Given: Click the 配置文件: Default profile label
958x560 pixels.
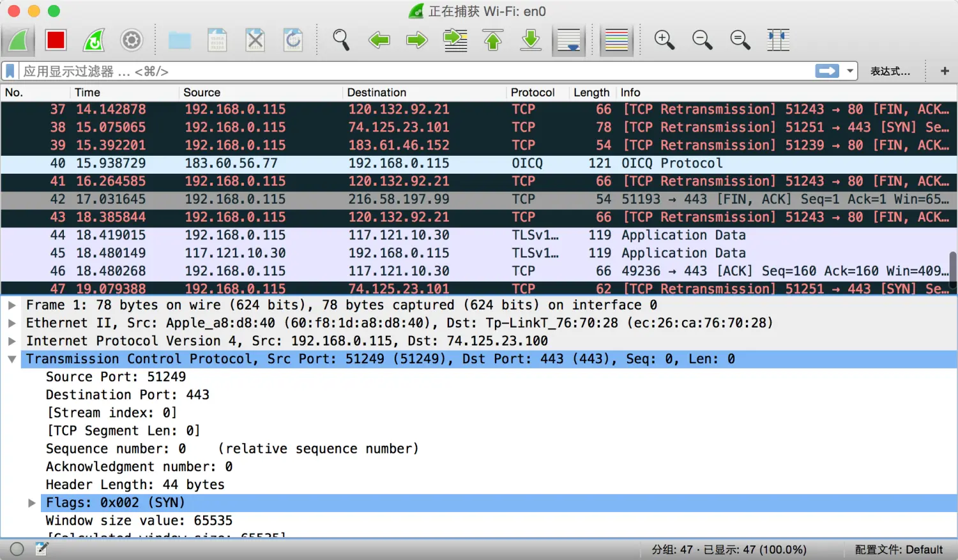Looking at the screenshot, I should (x=899, y=549).
